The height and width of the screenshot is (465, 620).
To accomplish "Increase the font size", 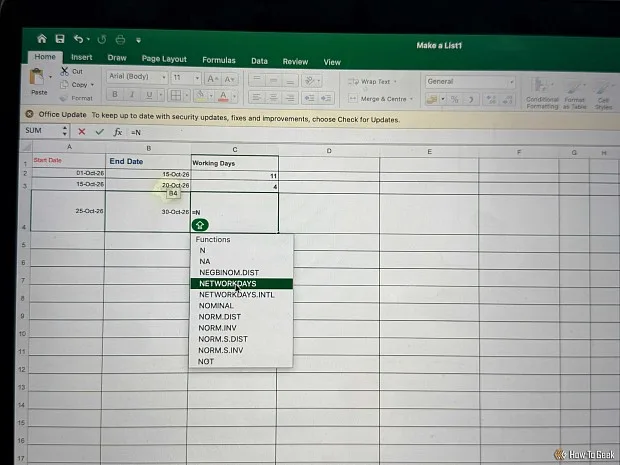I will click(x=212, y=79).
